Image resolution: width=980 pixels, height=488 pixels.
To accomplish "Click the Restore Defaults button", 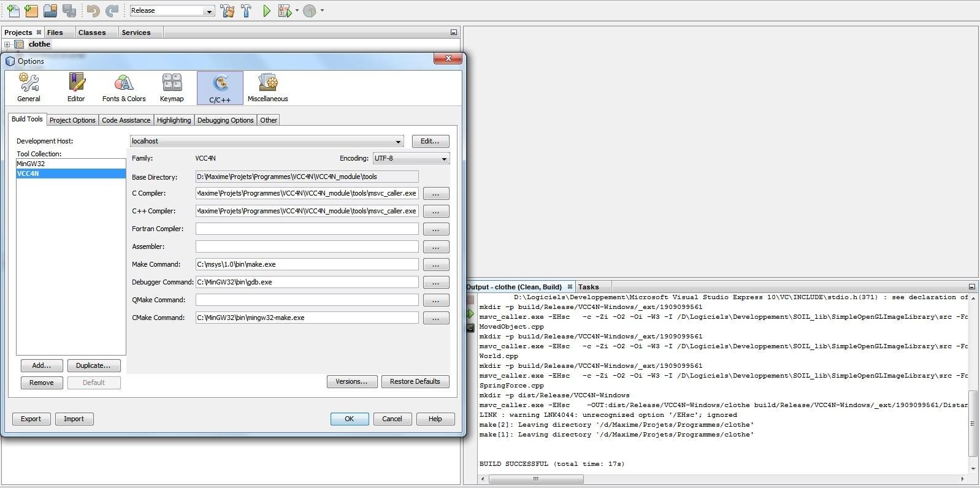I will [415, 381].
